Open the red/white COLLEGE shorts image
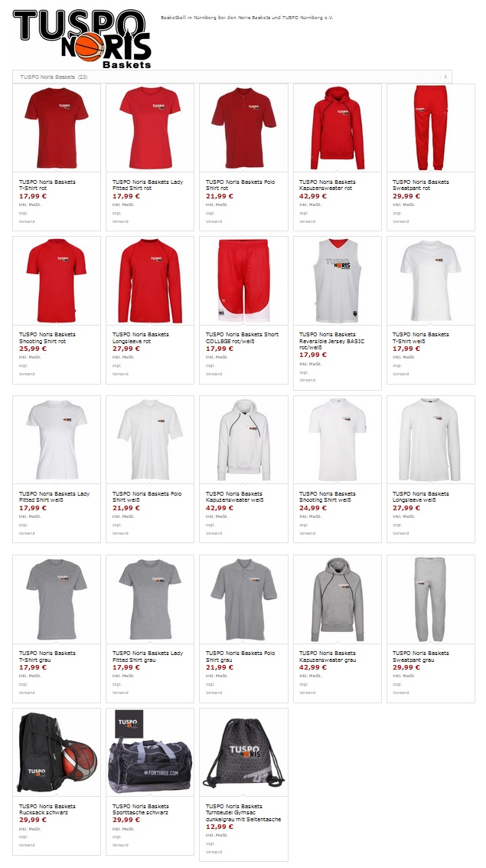The width and height of the screenshot is (486, 868). [x=244, y=280]
